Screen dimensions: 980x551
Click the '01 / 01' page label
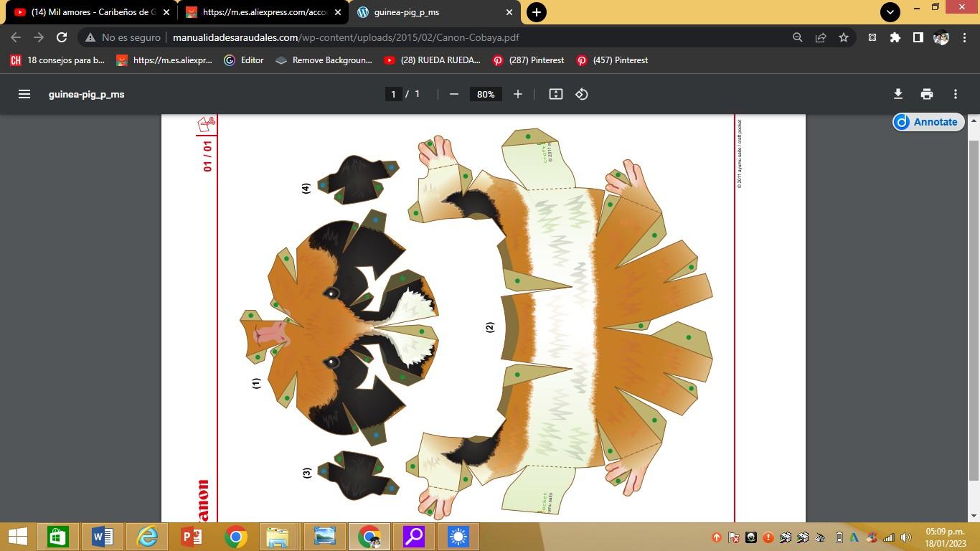click(x=207, y=155)
